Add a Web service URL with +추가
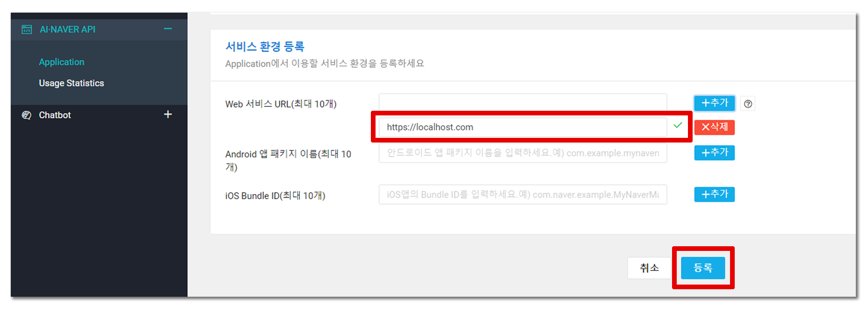Image resolution: width=868 pixels, height=314 pixels. tap(714, 103)
